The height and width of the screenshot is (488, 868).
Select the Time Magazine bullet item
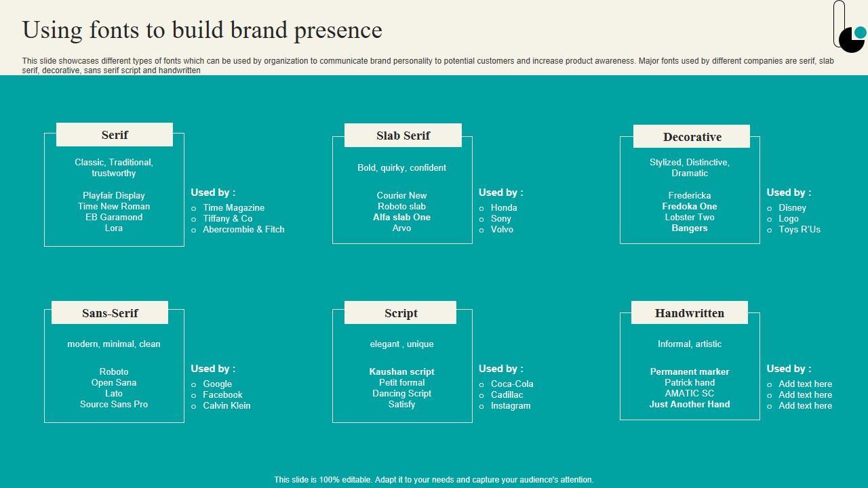point(233,208)
